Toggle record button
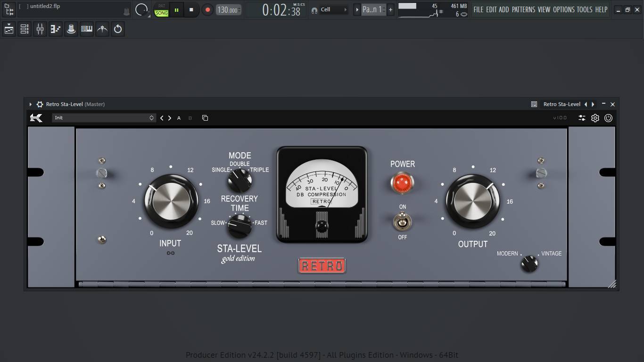 click(207, 9)
